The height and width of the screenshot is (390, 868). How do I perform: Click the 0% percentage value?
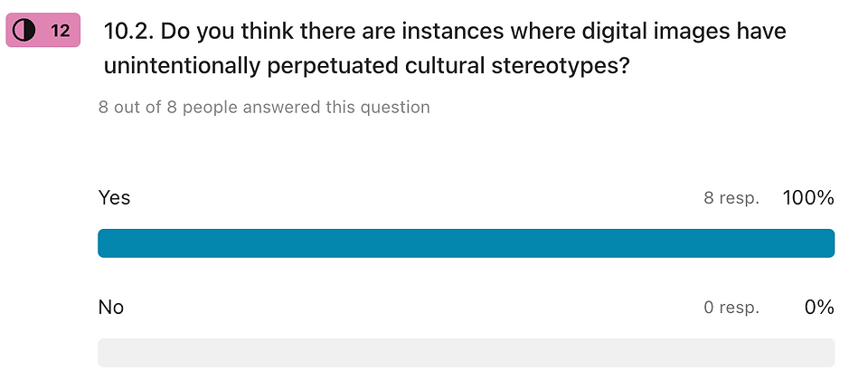click(819, 307)
